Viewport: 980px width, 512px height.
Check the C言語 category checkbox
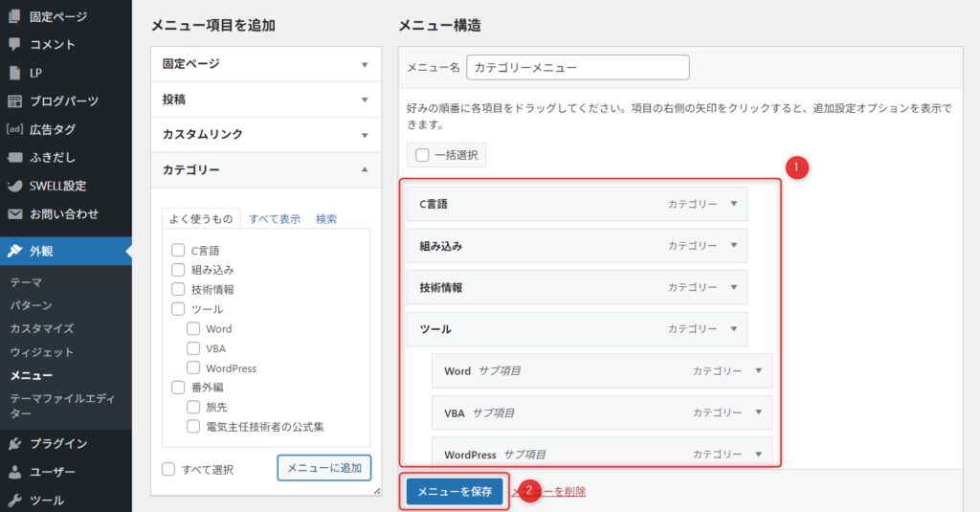pos(178,251)
